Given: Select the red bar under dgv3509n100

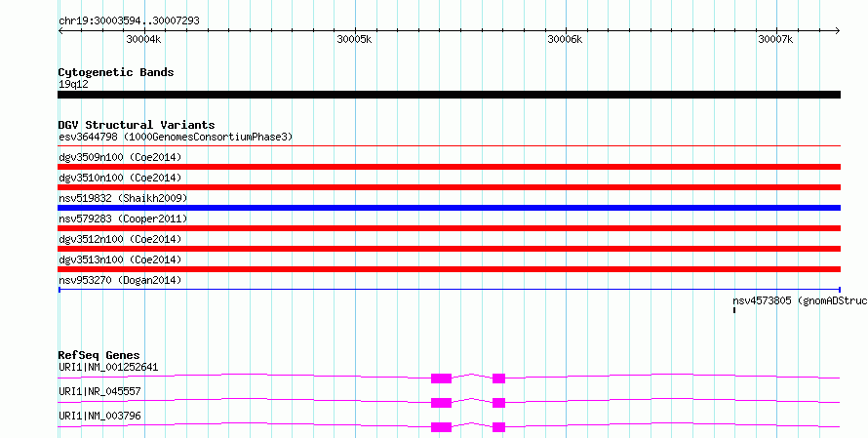Looking at the screenshot, I should tap(449, 167).
